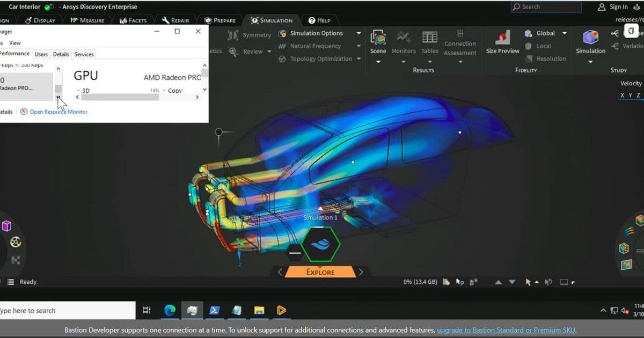Click the Simulation 1 label in viewport
Screen dimensions: 644x338
(x=320, y=217)
